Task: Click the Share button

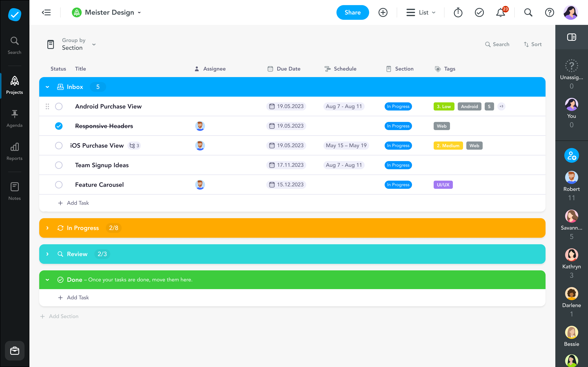Action: pos(353,12)
